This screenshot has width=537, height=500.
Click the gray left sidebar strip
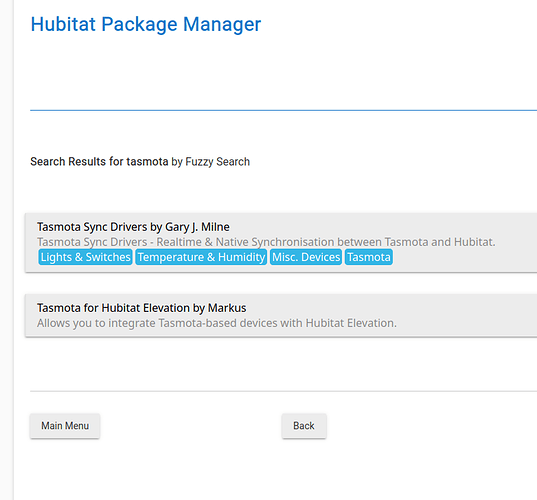(7, 250)
